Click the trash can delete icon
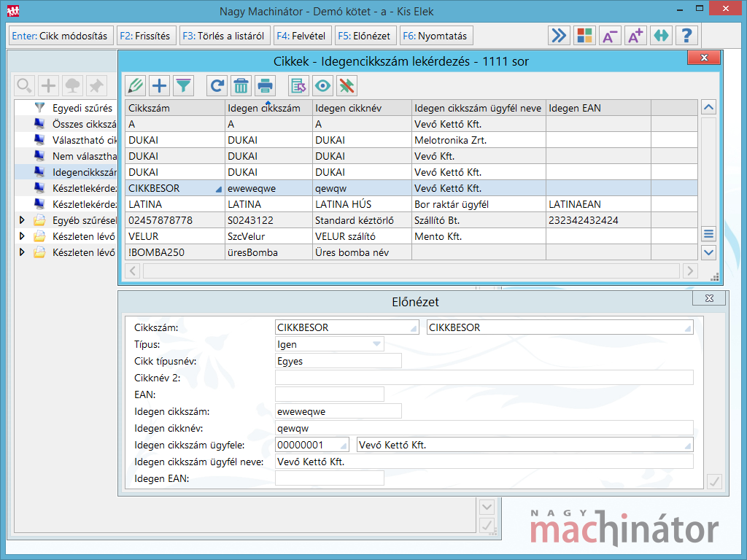 coord(241,86)
